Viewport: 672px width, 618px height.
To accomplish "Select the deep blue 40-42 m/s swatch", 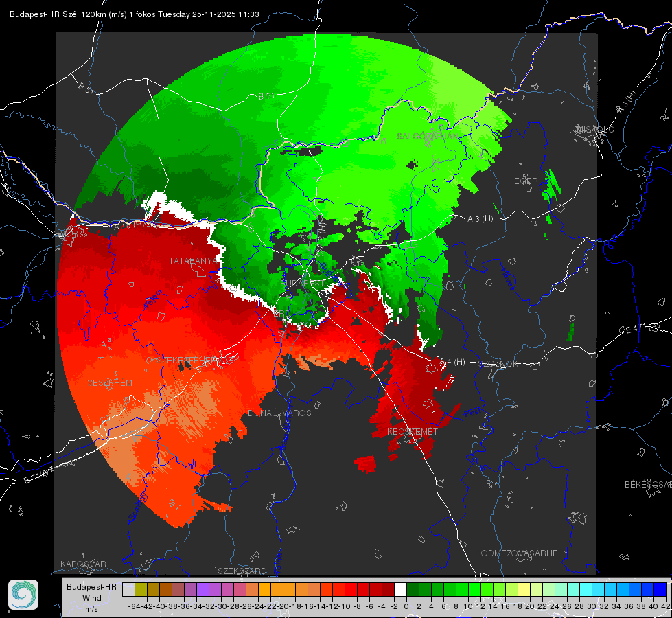I will (660, 589).
